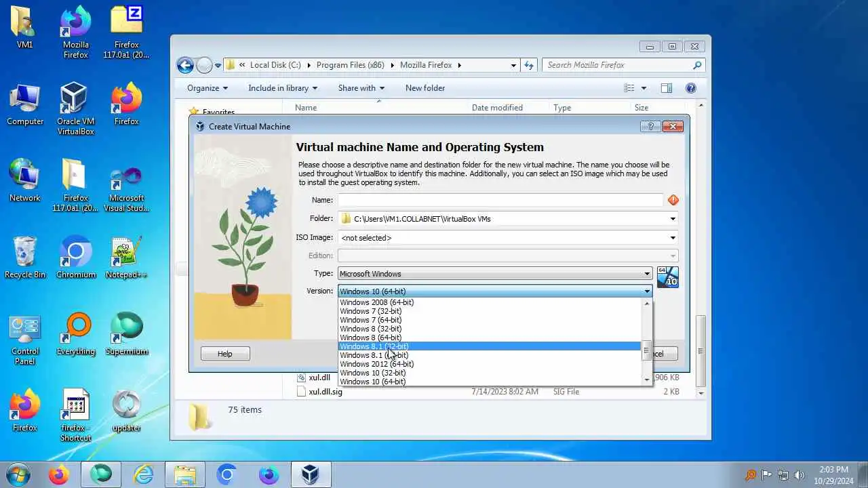868x488 pixels.
Task: Choose Windows 7 (64-bit) from list
Action: (489, 320)
